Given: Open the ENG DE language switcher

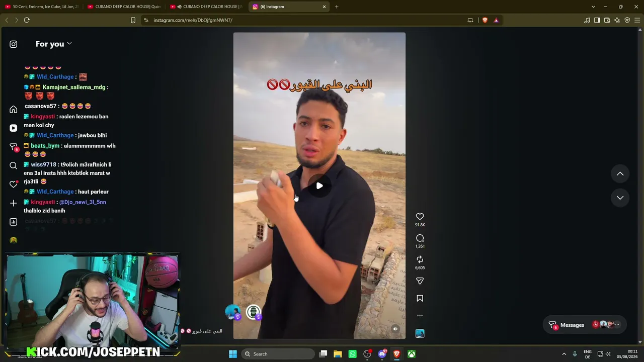Looking at the screenshot, I should [588, 354].
